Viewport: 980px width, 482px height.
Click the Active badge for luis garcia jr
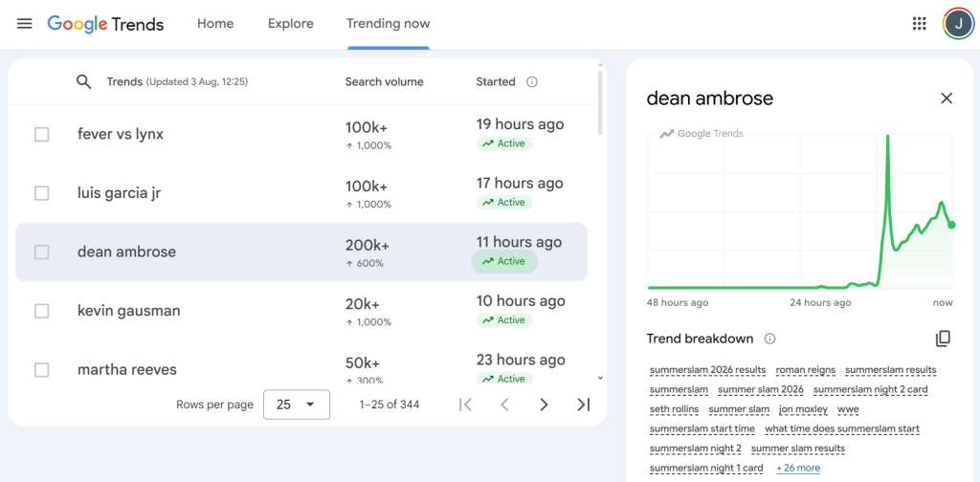504,203
